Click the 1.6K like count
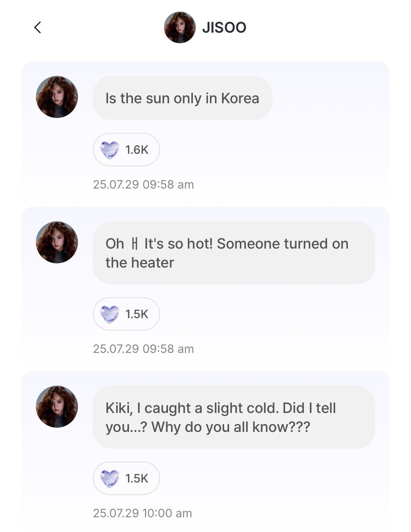 click(x=137, y=150)
